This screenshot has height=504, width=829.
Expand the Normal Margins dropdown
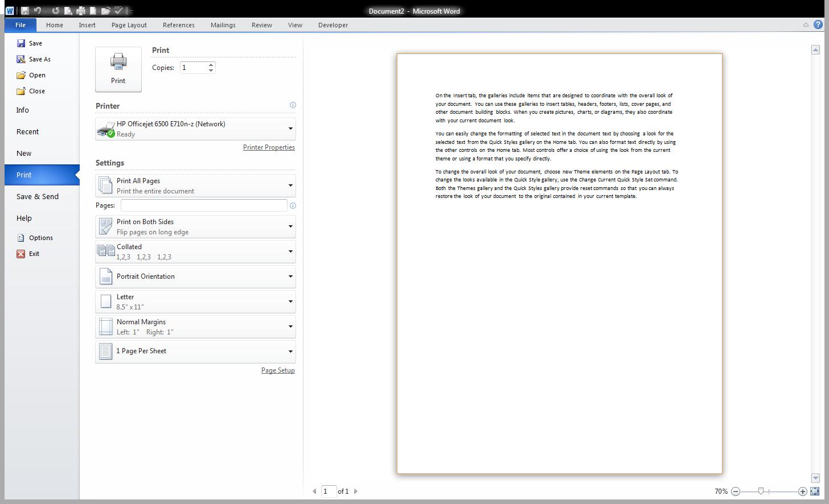pyautogui.click(x=290, y=327)
